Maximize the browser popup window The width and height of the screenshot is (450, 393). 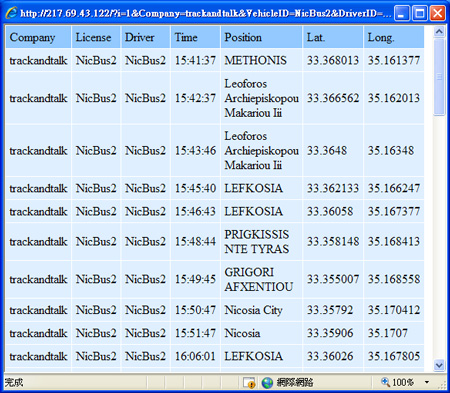coord(420,13)
